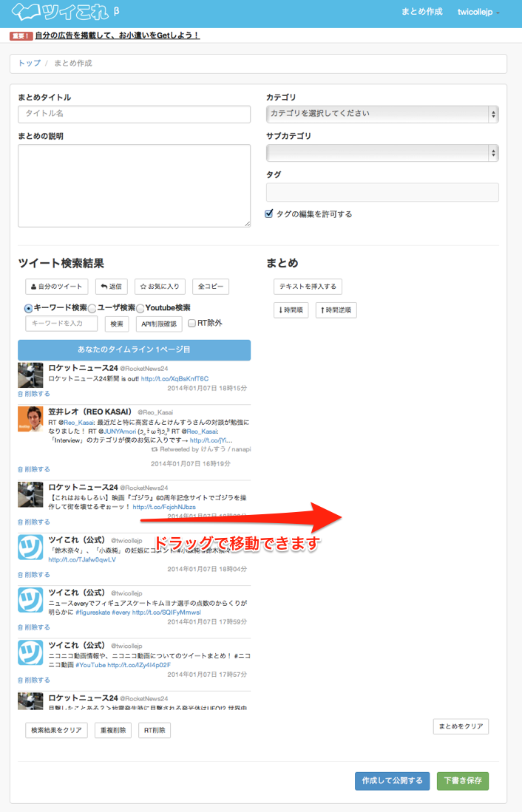Go to トップ breadcrumb link
Viewport: 522px width, 812px height.
click(x=29, y=64)
